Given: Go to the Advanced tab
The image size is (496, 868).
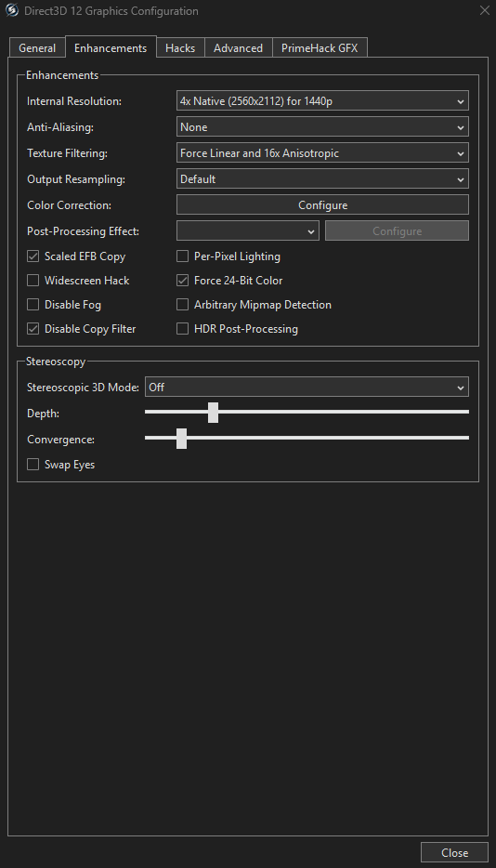Looking at the screenshot, I should (238, 48).
